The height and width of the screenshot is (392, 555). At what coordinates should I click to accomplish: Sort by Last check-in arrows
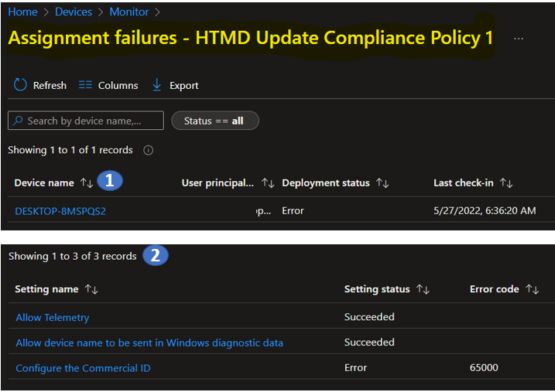click(x=506, y=182)
